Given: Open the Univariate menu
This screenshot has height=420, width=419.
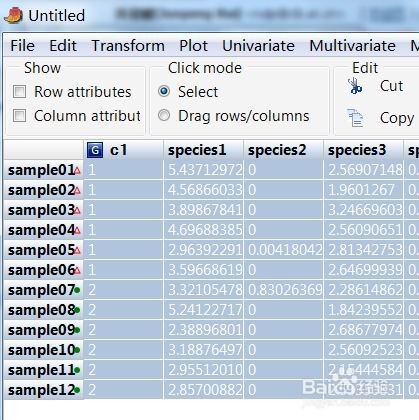Looking at the screenshot, I should (258, 46).
